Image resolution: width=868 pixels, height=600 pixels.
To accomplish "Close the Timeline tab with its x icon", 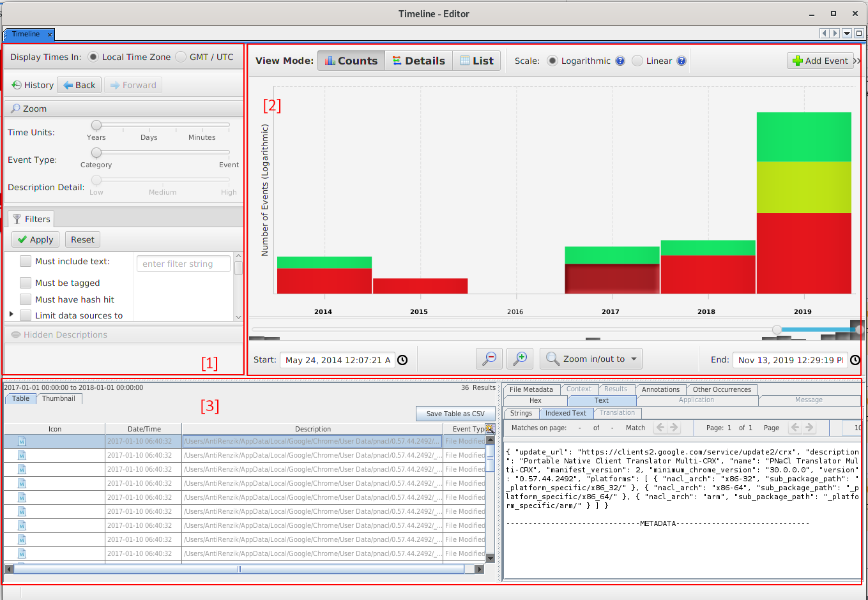I will [x=50, y=34].
